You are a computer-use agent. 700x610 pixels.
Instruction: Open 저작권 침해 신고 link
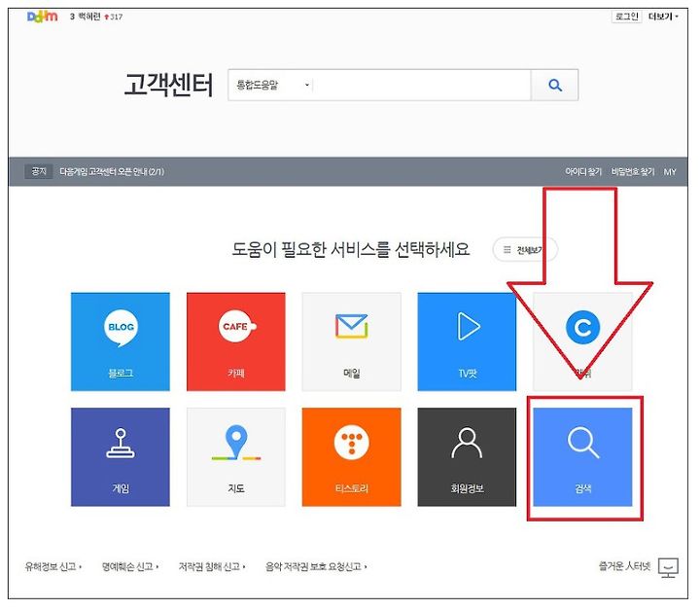pyautogui.click(x=212, y=566)
